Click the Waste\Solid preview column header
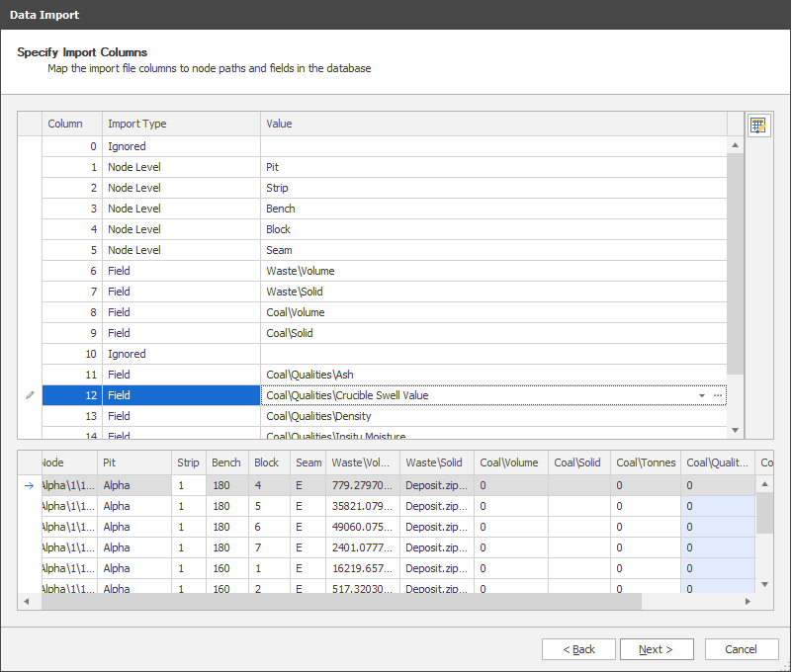The width and height of the screenshot is (792, 672). coord(435,462)
